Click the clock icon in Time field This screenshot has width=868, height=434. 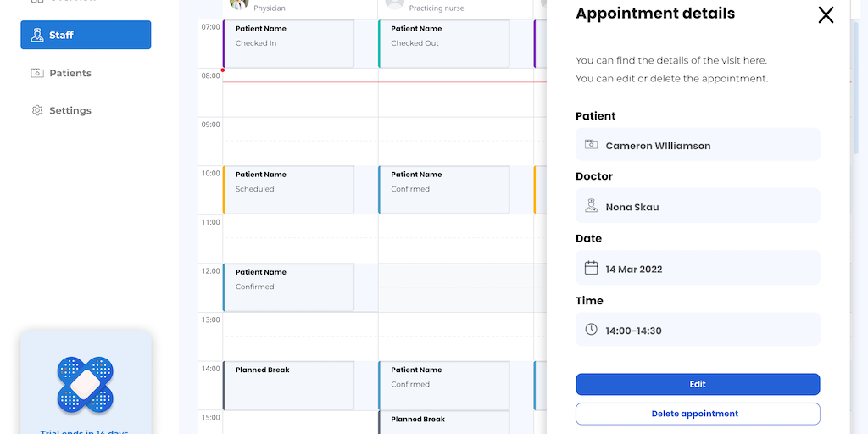592,330
